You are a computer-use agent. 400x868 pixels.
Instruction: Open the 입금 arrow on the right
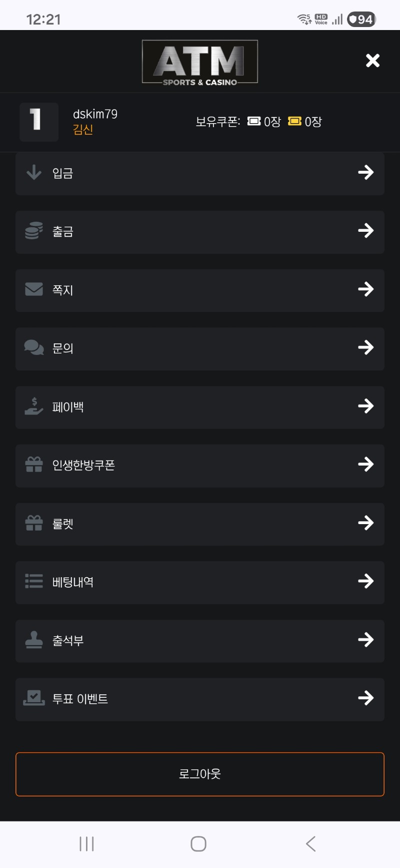click(x=366, y=172)
